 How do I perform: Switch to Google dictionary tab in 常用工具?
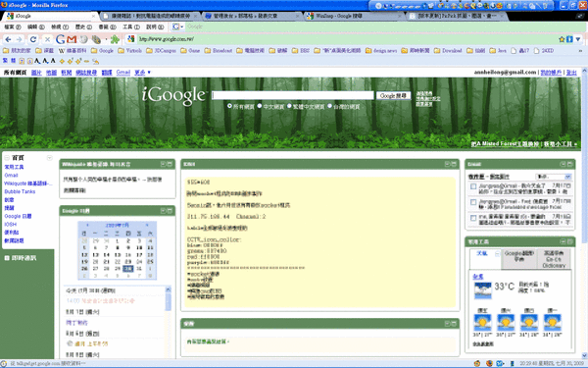point(518,258)
